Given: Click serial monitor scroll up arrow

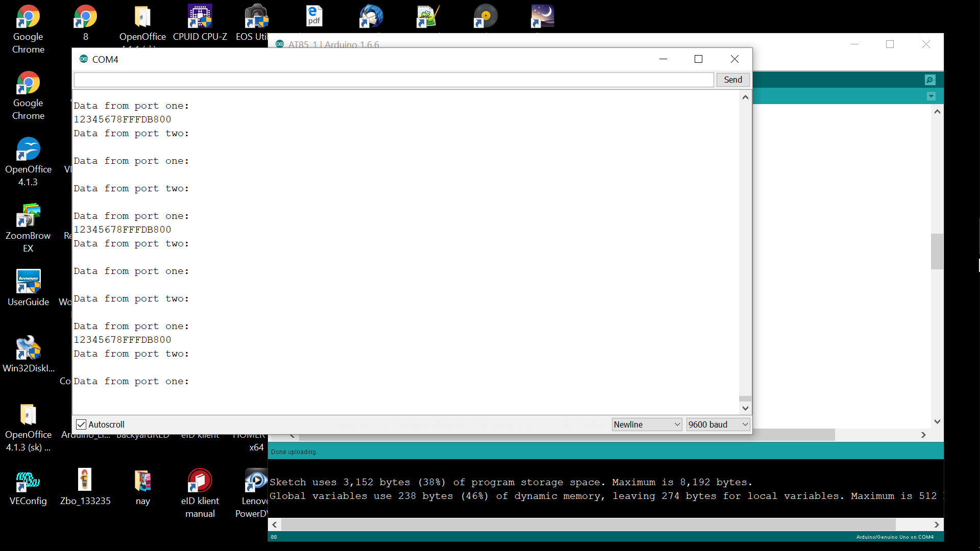Looking at the screenshot, I should 745,97.
